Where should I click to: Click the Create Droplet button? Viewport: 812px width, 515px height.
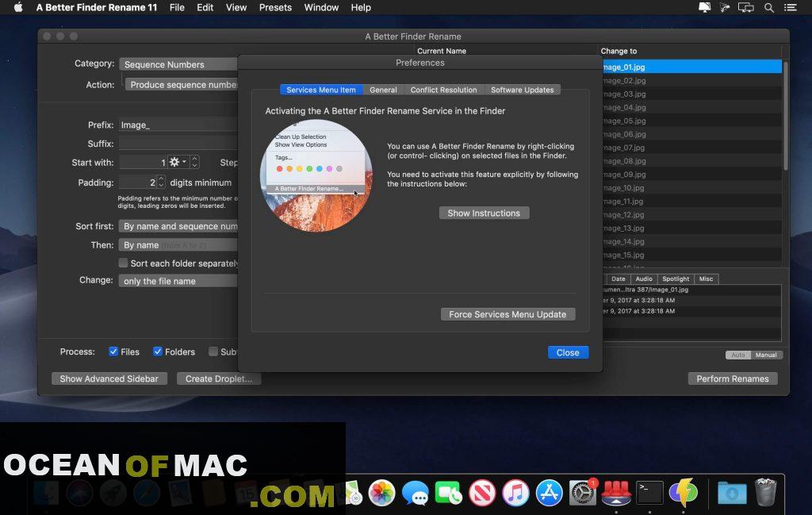[219, 379]
